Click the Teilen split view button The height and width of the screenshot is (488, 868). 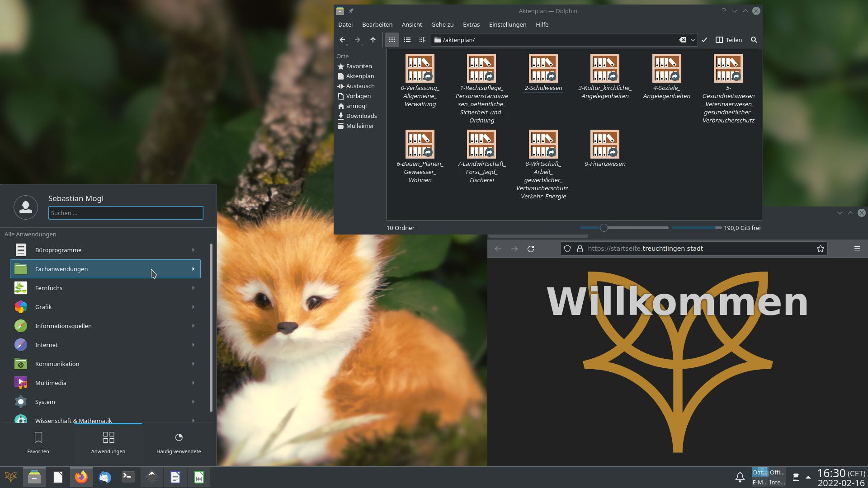point(729,40)
